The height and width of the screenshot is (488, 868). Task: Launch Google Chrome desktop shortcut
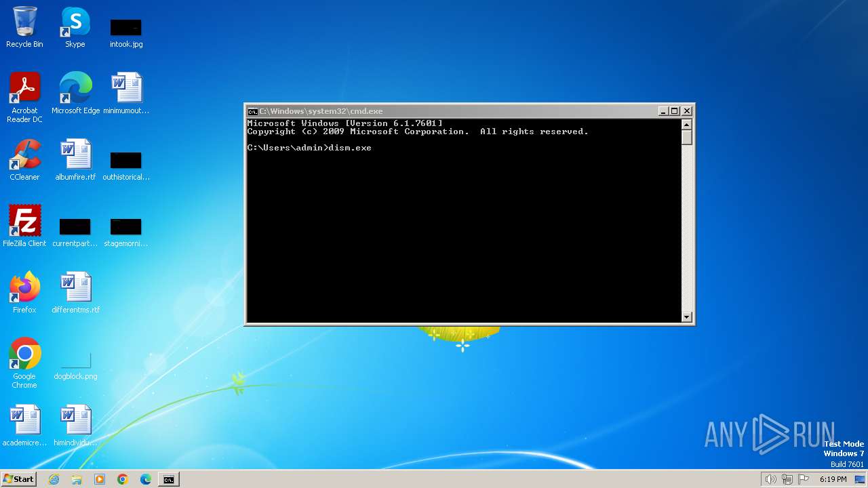point(24,363)
